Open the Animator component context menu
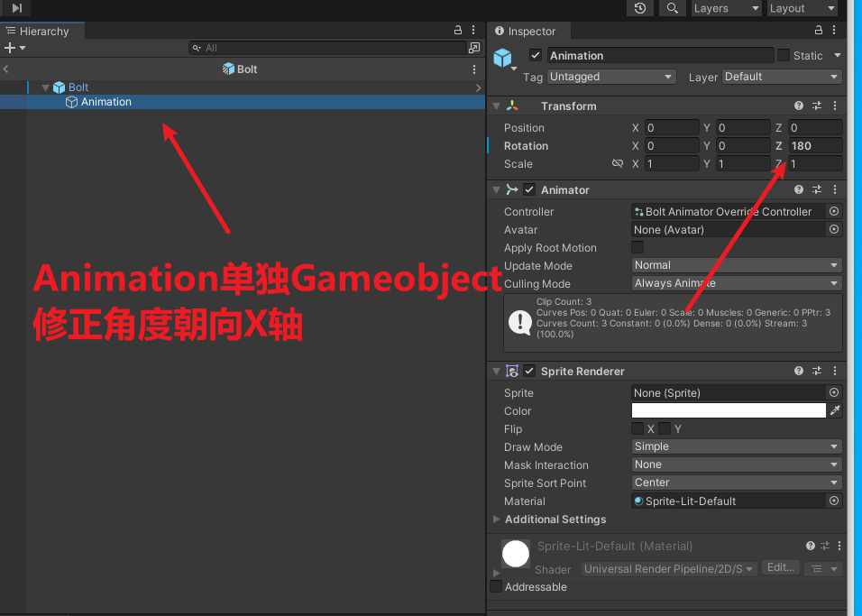 coord(835,189)
